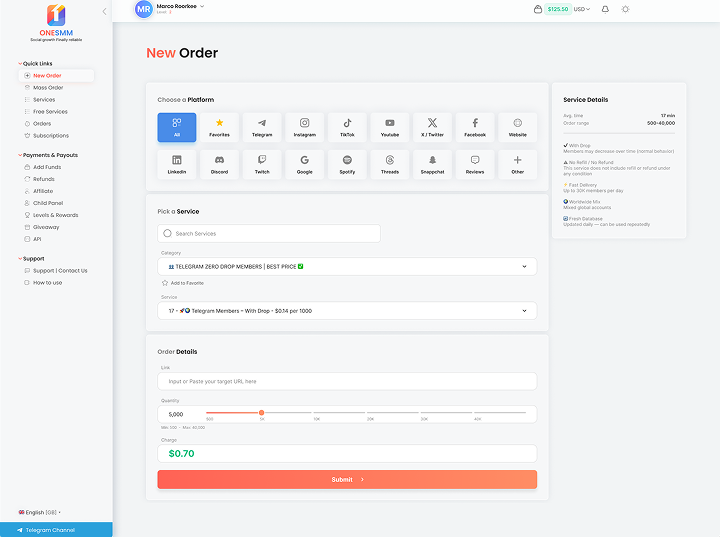This screenshot has height=537, width=720.
Task: Open Add Funds page
Action: (43, 167)
